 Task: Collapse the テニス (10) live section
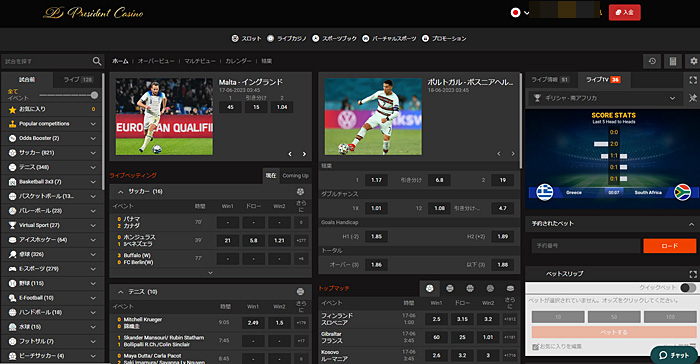[x=121, y=292]
